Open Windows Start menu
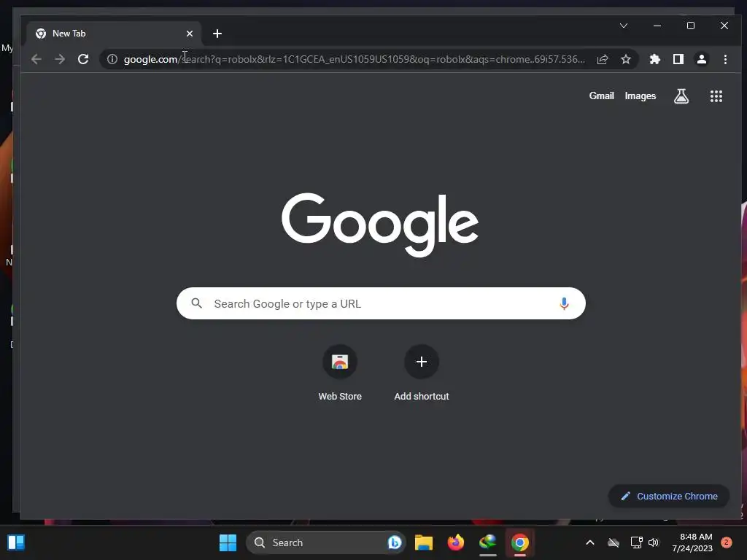The image size is (747, 560). 228,542
